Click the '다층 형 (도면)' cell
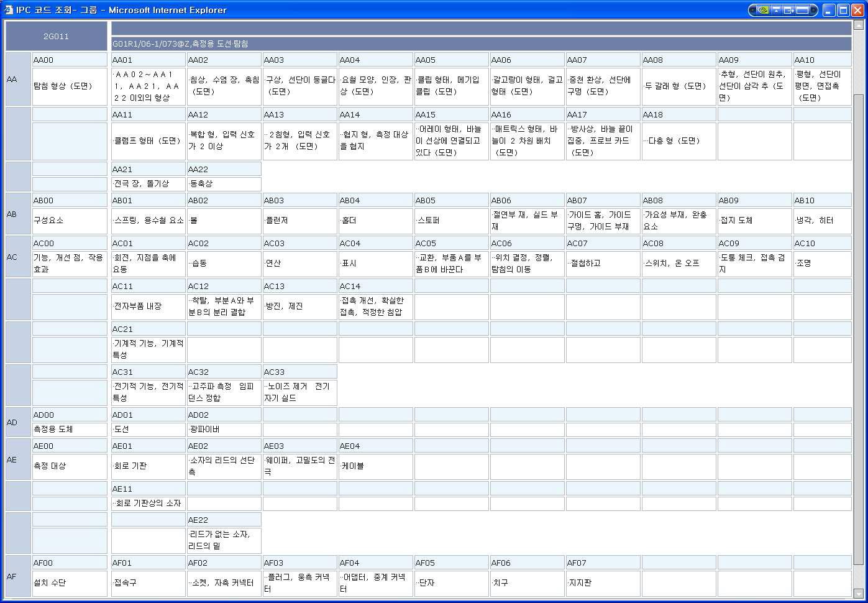868x603 pixels. point(678,140)
